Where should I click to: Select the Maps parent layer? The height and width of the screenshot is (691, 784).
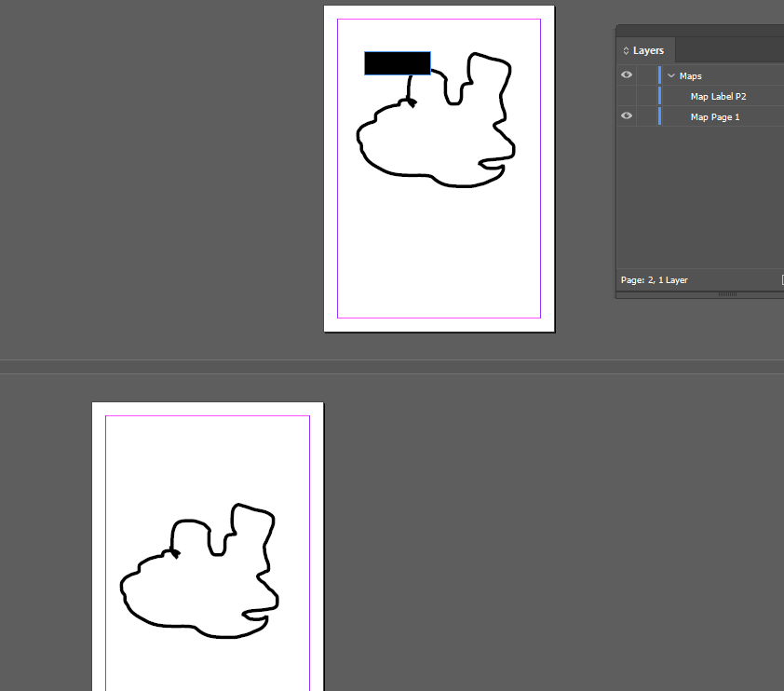[689, 75]
